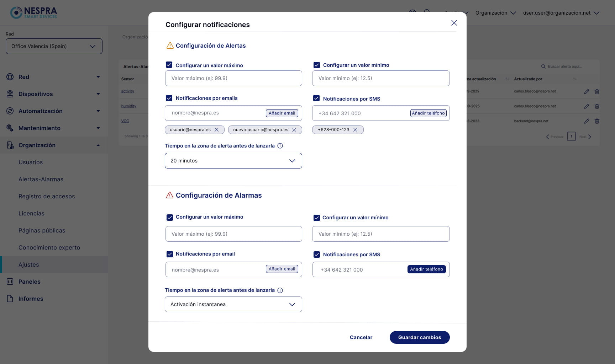Delete the +628-000-123 phone chip
Viewport: 615px width, 364px height.
[x=355, y=130]
